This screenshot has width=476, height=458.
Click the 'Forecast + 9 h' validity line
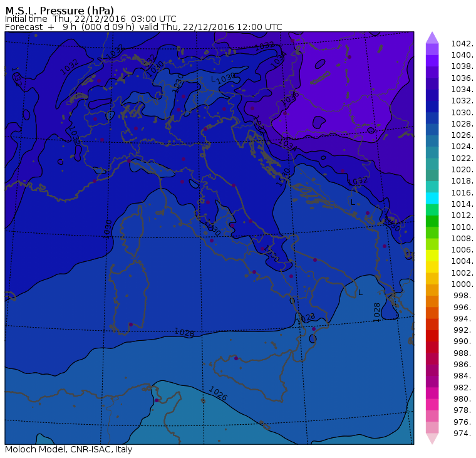(x=143, y=27)
